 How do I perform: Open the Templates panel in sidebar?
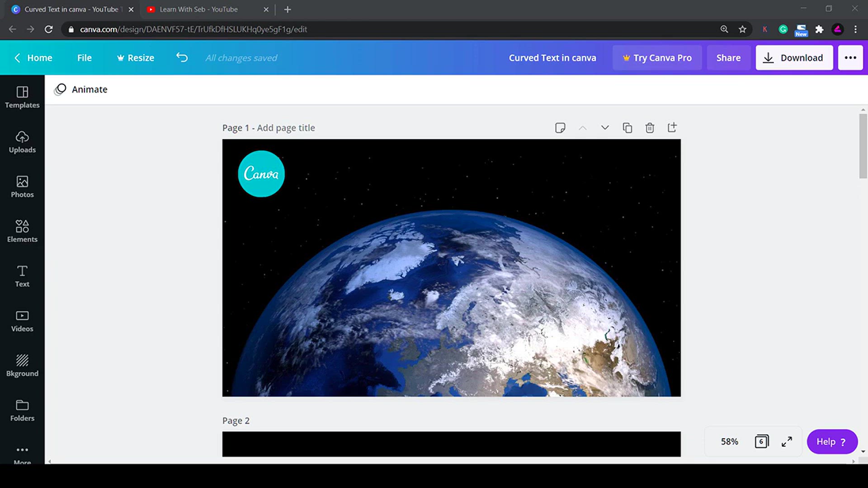click(22, 97)
